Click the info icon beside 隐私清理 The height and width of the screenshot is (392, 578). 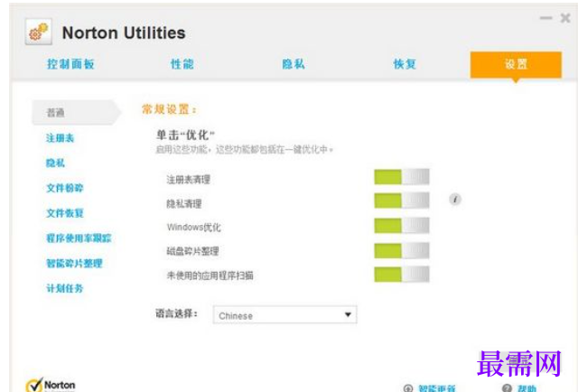(x=455, y=200)
